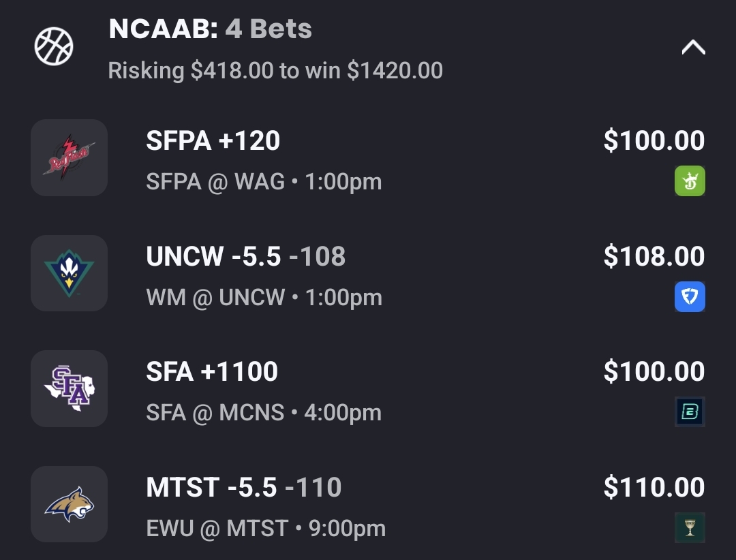Click Risking $418.00 to win $1420.00 summary

(275, 70)
